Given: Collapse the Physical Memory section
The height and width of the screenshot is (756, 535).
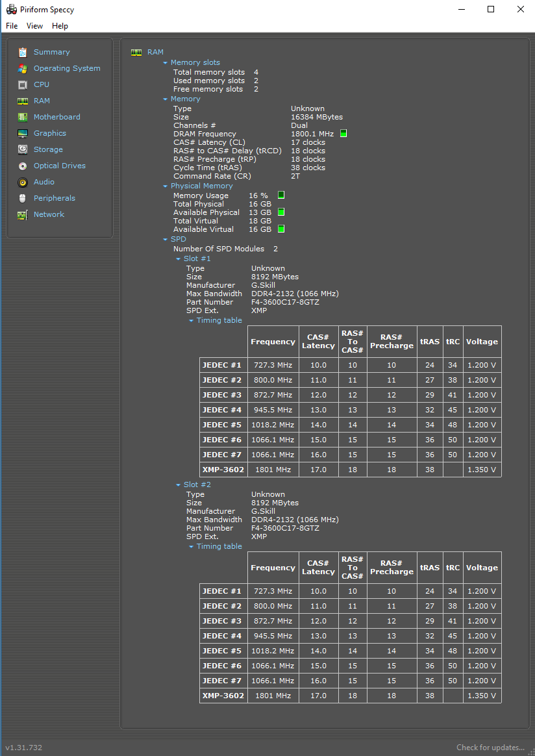Looking at the screenshot, I should click(166, 186).
